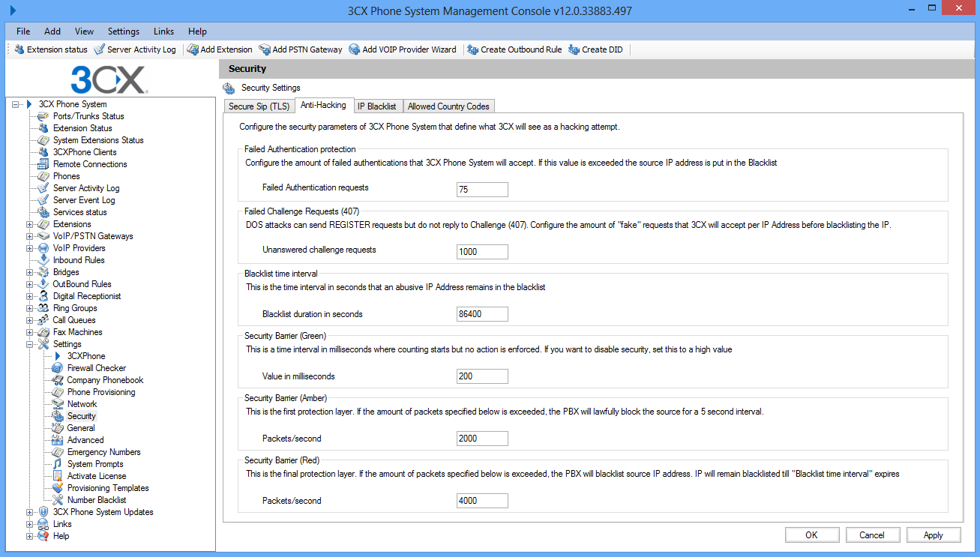
Task: Select Security node in tree
Action: (82, 416)
